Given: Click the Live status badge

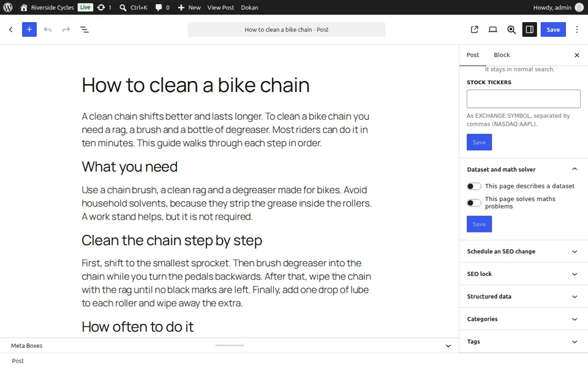Looking at the screenshot, I should pyautogui.click(x=85, y=7).
